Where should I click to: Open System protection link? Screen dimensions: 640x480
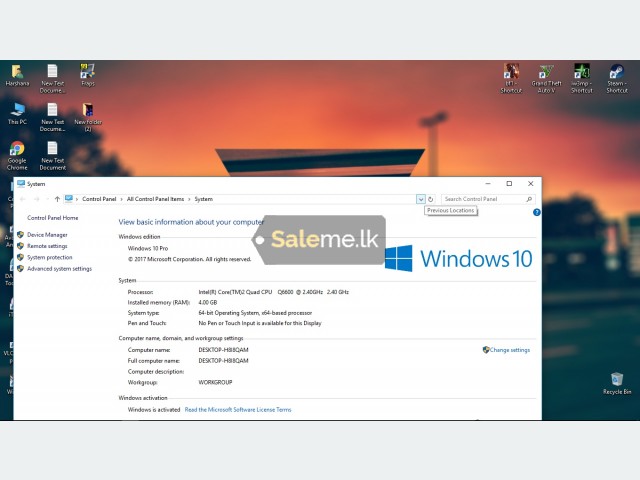(50, 258)
